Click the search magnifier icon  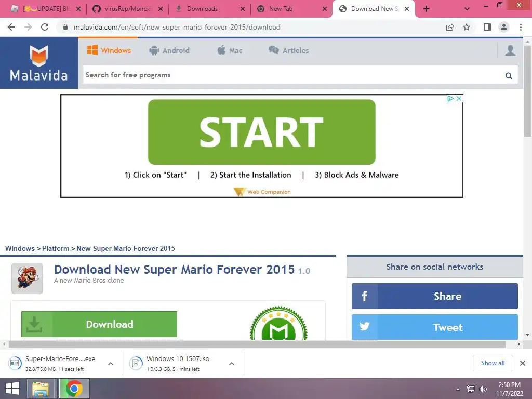pos(508,75)
